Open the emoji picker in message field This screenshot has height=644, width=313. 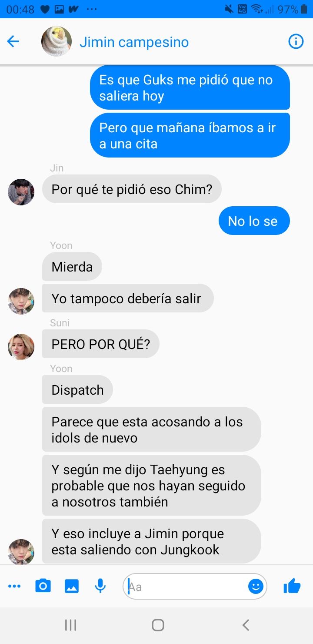[x=256, y=587]
